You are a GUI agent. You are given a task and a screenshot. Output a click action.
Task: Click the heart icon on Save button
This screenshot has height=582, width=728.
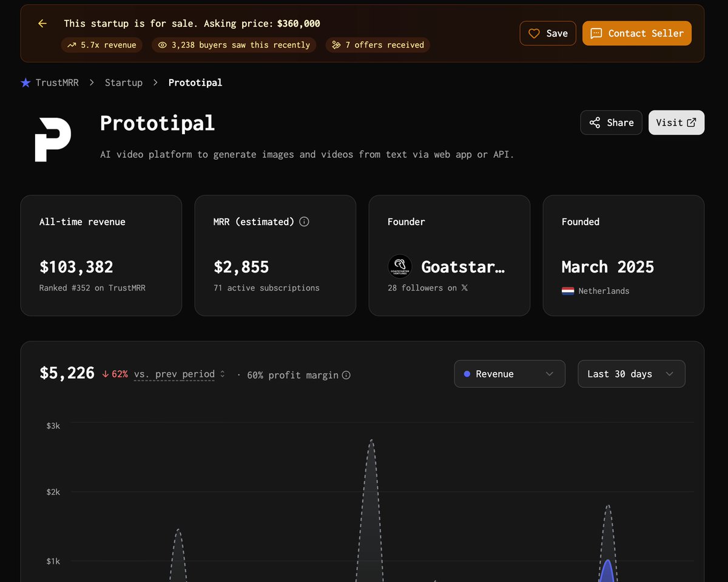tap(534, 33)
